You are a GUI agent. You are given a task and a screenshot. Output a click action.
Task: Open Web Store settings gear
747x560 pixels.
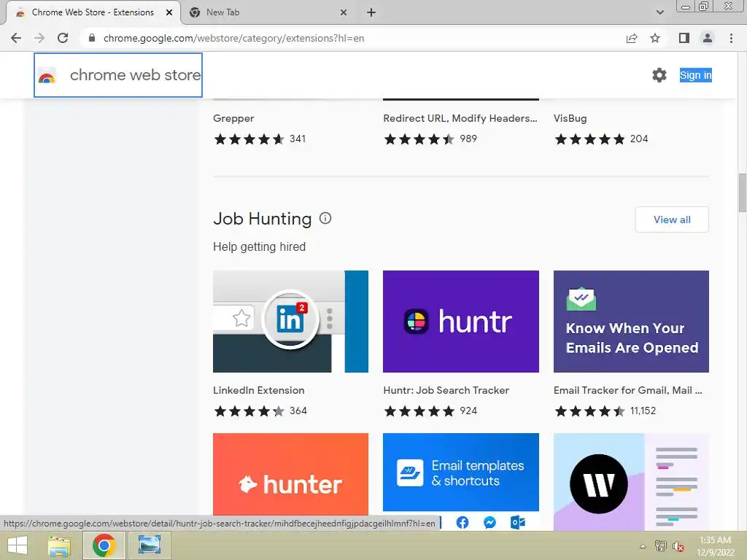pyautogui.click(x=659, y=75)
